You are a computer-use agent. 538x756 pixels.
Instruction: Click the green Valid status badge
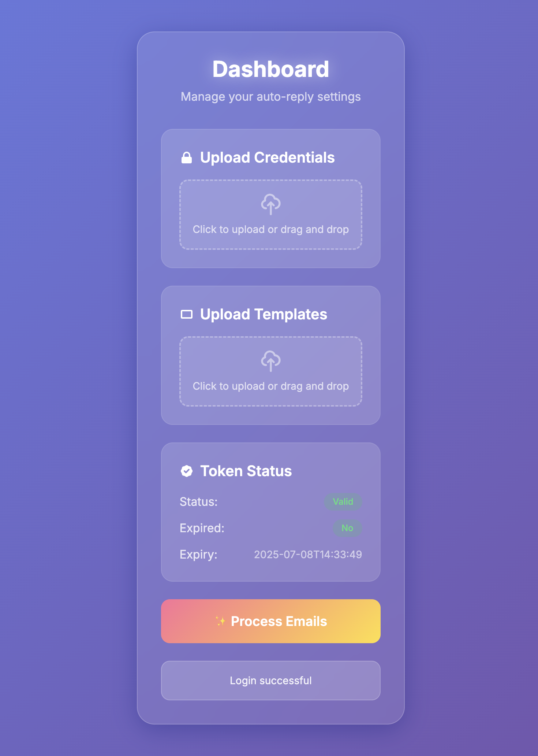click(343, 502)
